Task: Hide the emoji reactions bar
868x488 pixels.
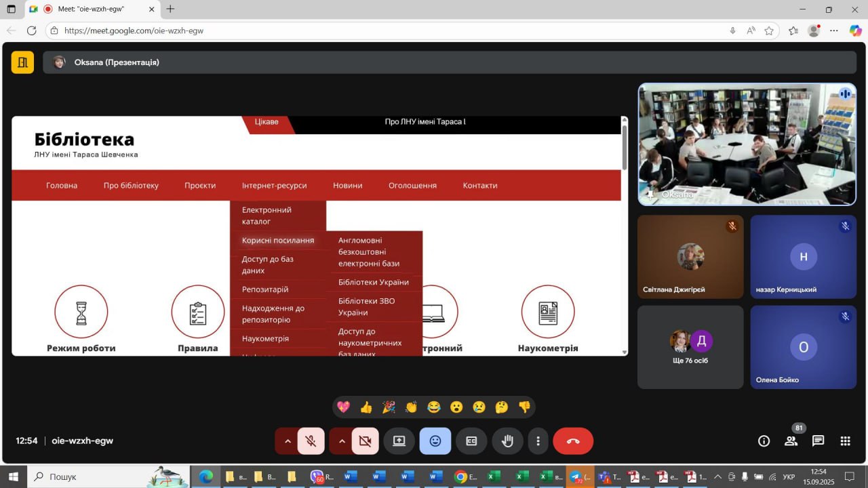Action: (435, 441)
